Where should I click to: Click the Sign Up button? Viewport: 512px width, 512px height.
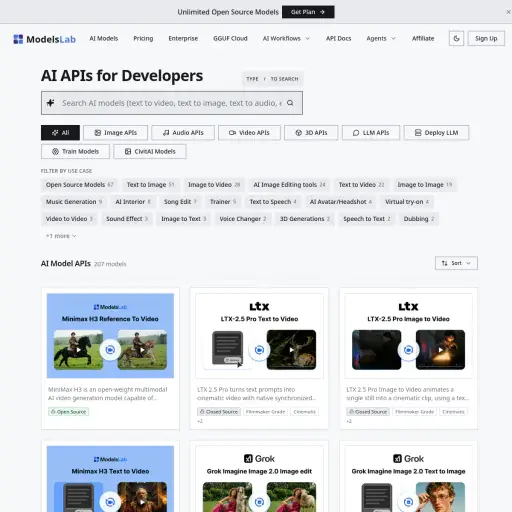pos(486,39)
